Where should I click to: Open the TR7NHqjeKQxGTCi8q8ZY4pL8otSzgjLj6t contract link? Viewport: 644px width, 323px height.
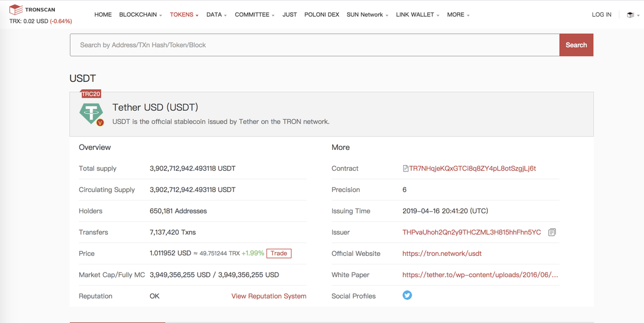tap(472, 168)
